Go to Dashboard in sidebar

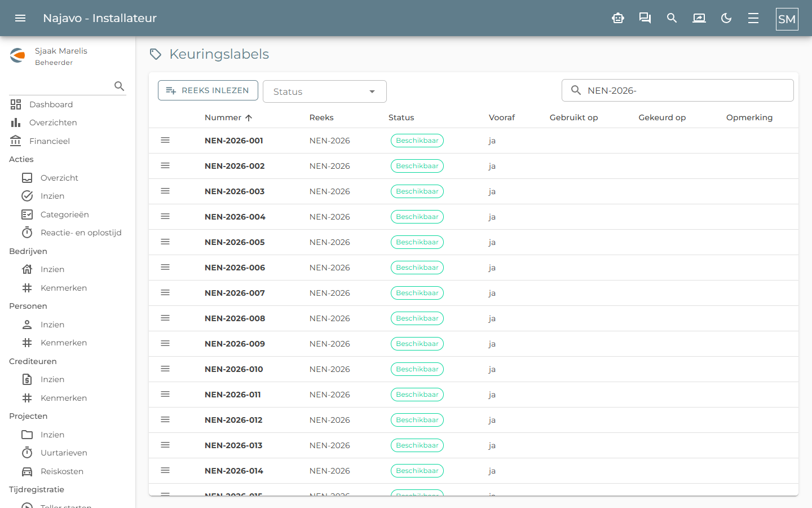click(x=51, y=104)
